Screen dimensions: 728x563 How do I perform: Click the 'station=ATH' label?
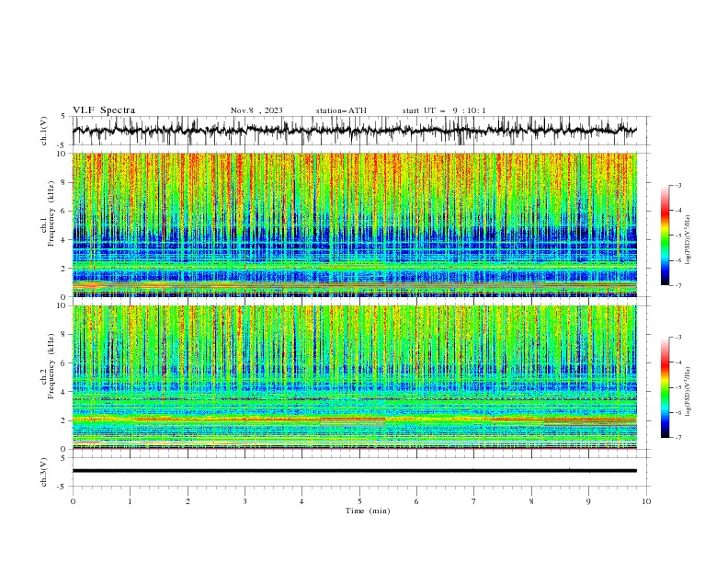click(341, 110)
